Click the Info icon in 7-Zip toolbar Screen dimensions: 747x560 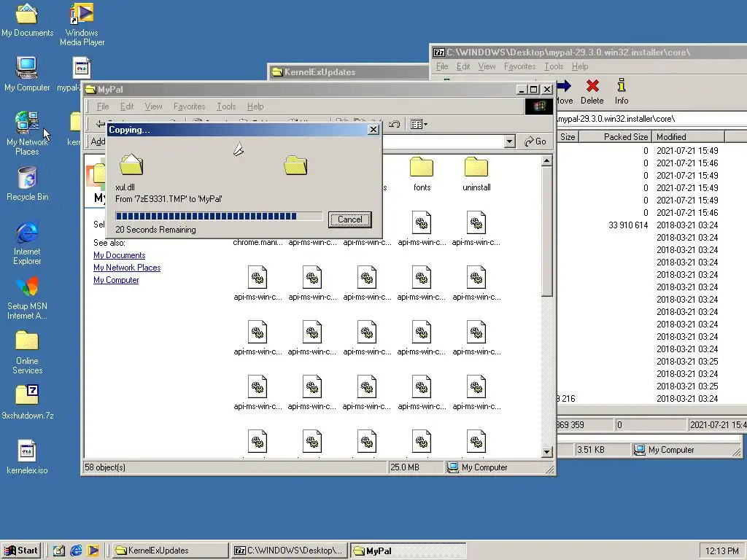coord(622,91)
